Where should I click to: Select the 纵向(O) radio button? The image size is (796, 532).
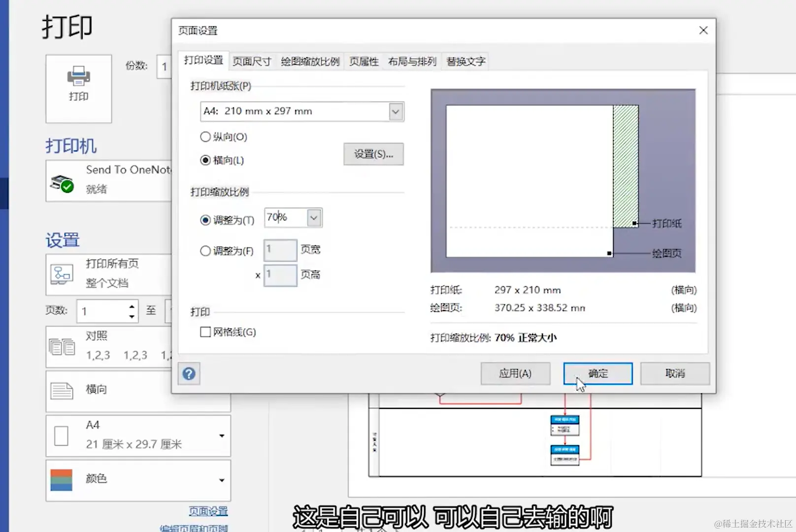tap(205, 137)
